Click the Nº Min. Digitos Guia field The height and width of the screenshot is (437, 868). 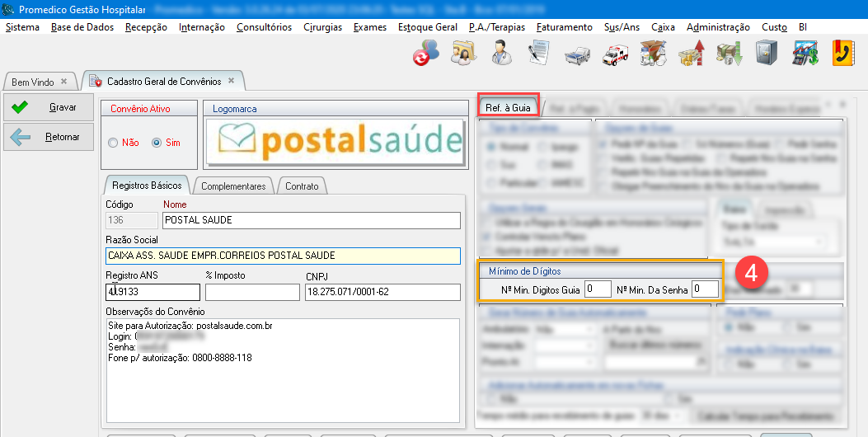click(598, 289)
